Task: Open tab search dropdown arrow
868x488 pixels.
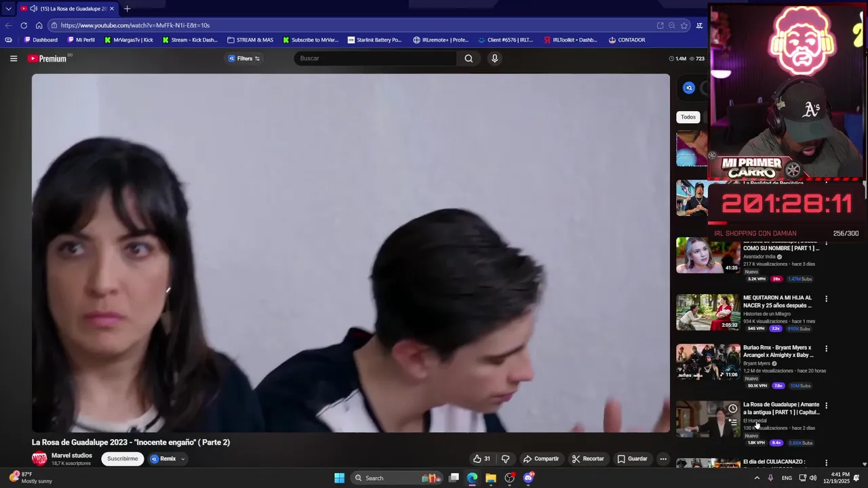Action: click(x=8, y=9)
